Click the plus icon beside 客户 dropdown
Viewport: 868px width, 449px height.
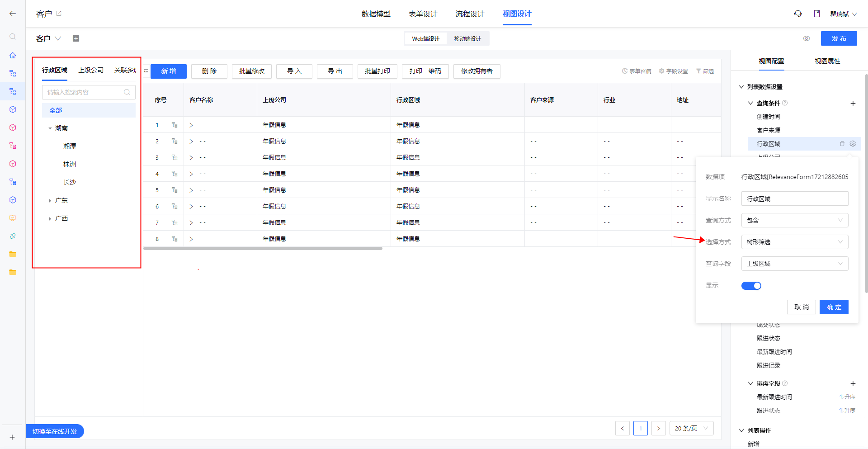point(76,38)
